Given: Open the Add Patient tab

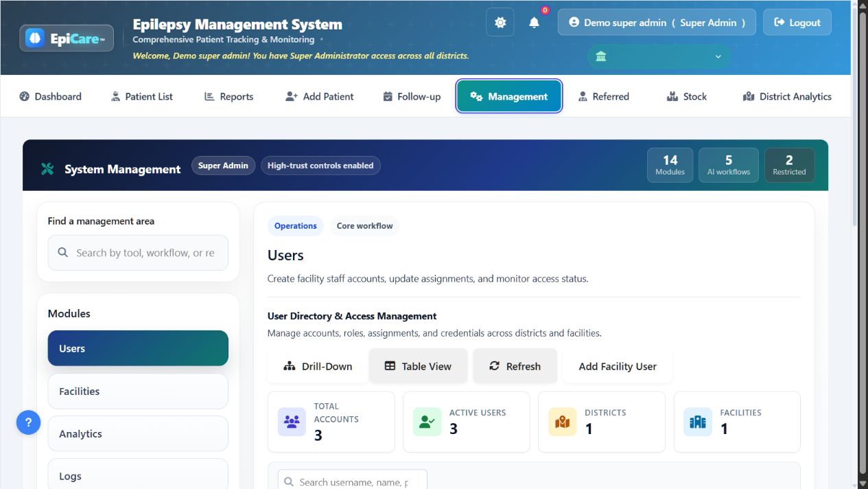Looking at the screenshot, I should 320,96.
